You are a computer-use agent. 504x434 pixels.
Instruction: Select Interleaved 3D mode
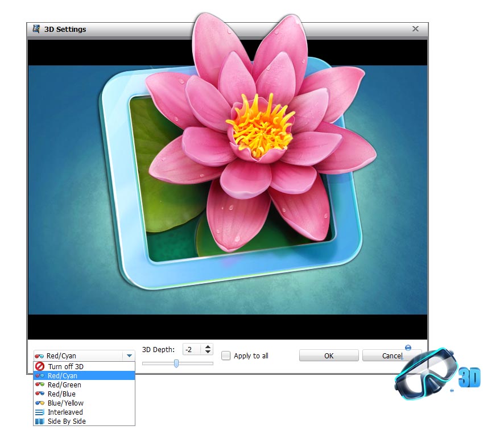click(x=84, y=412)
